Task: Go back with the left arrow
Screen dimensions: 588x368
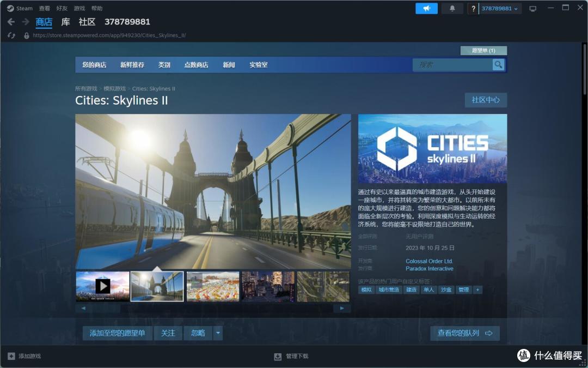Action: (x=11, y=22)
